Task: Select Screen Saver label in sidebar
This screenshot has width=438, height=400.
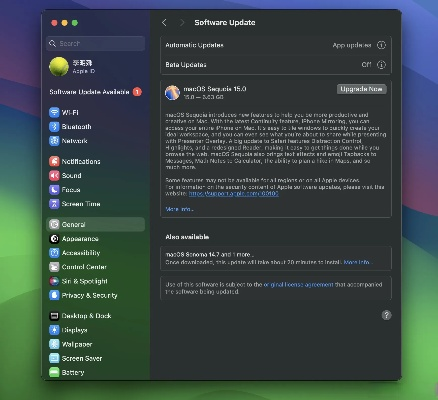Action: coord(82,358)
